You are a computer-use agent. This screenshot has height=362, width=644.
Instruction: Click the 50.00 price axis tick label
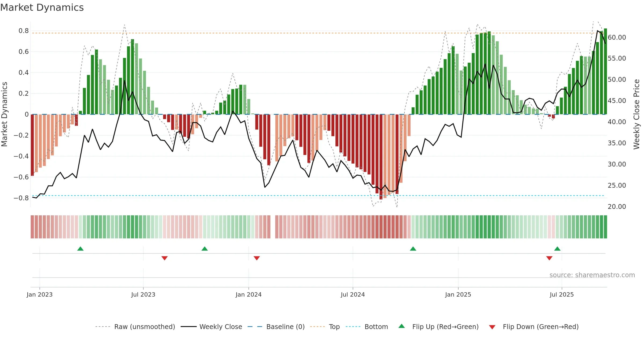[617, 80]
